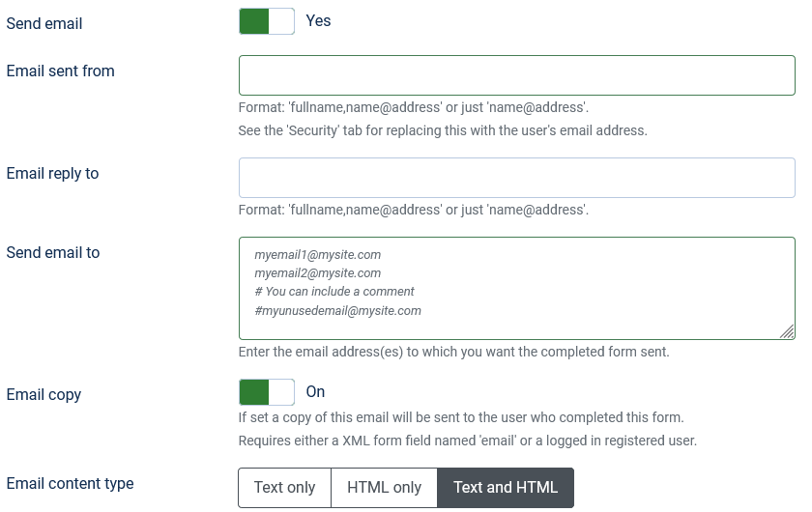This screenshot has height=512, width=812.
Task: Focus the Email sent from field
Action: 517,75
